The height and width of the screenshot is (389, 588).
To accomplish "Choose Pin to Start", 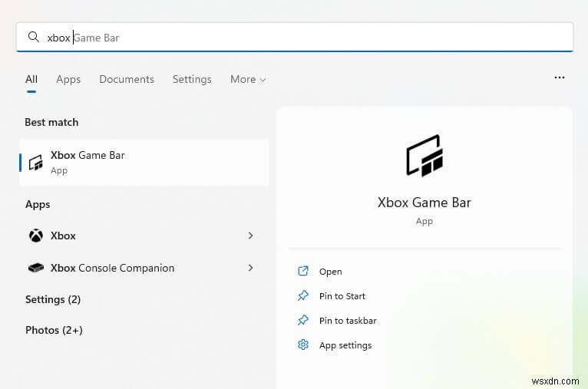I will [342, 296].
